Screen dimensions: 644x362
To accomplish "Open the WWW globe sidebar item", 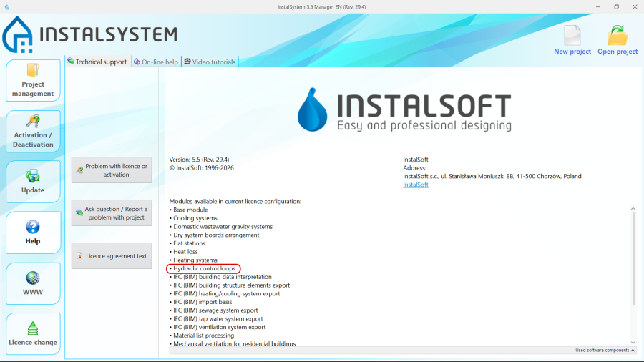I will click(x=33, y=278).
